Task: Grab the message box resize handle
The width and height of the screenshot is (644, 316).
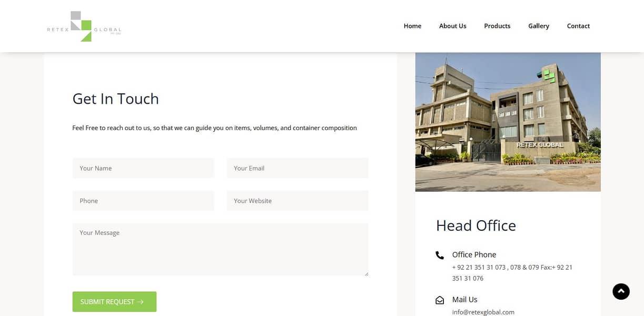Action: click(366, 273)
